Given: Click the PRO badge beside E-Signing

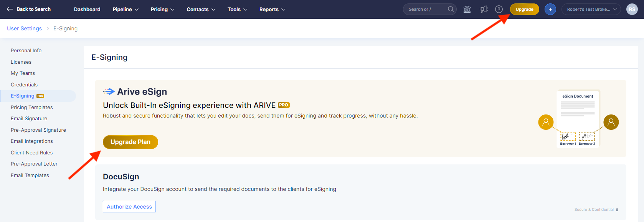Looking at the screenshot, I should tap(40, 96).
